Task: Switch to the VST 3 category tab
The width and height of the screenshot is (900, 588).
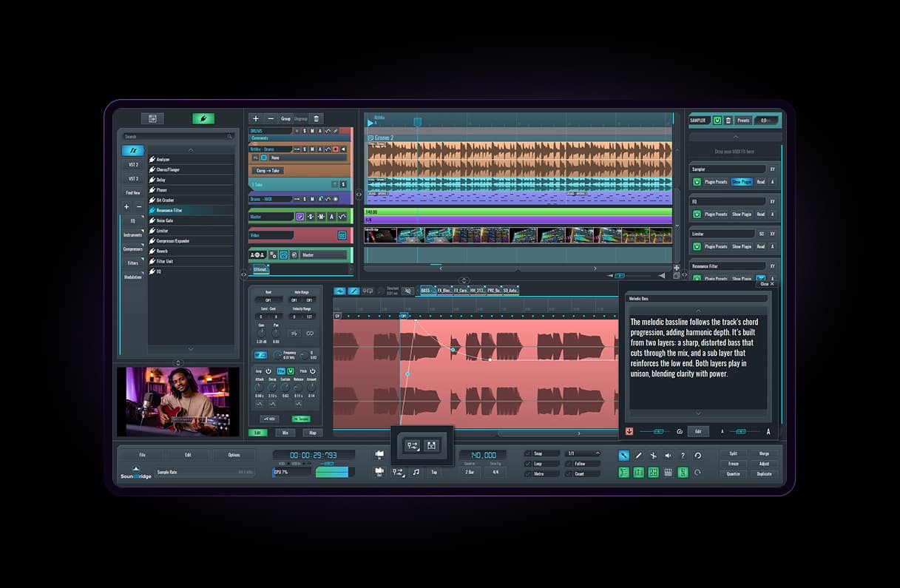Action: coord(133,178)
